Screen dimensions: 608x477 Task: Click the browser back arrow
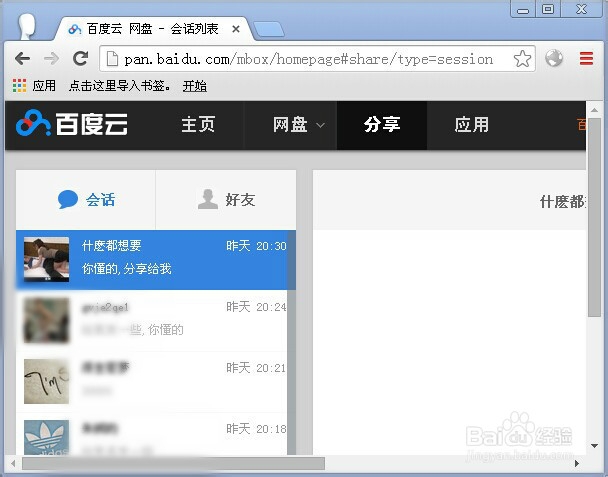[x=22, y=59]
